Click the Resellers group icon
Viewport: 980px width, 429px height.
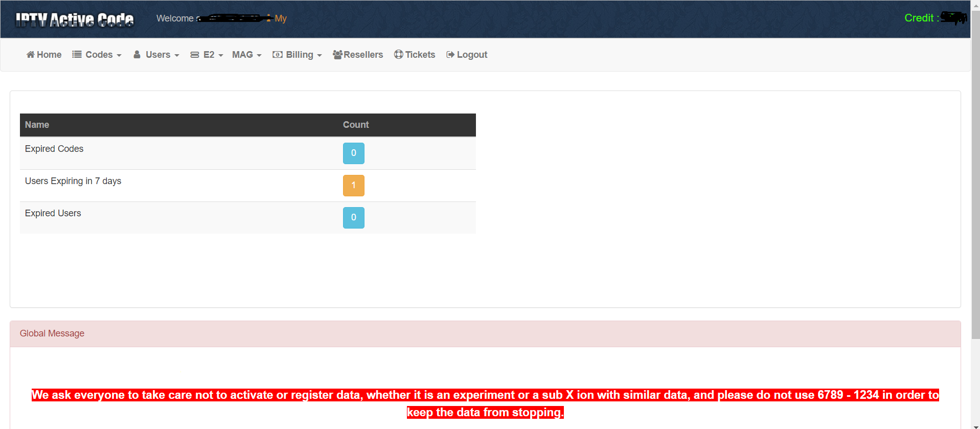coord(337,55)
